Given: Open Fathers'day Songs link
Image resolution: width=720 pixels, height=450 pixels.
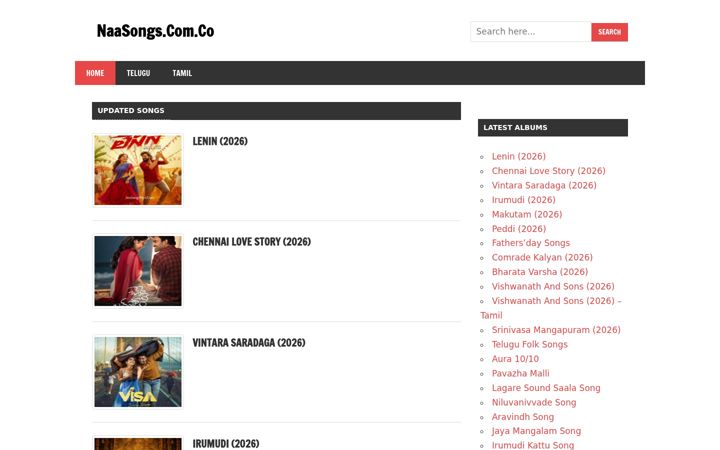Looking at the screenshot, I should tap(530, 243).
